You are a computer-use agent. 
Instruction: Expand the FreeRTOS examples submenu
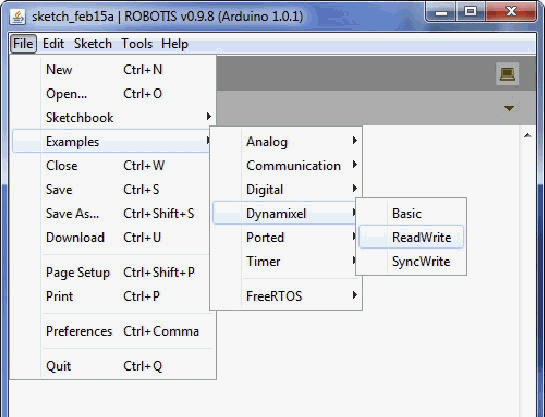pyautogui.click(x=287, y=296)
